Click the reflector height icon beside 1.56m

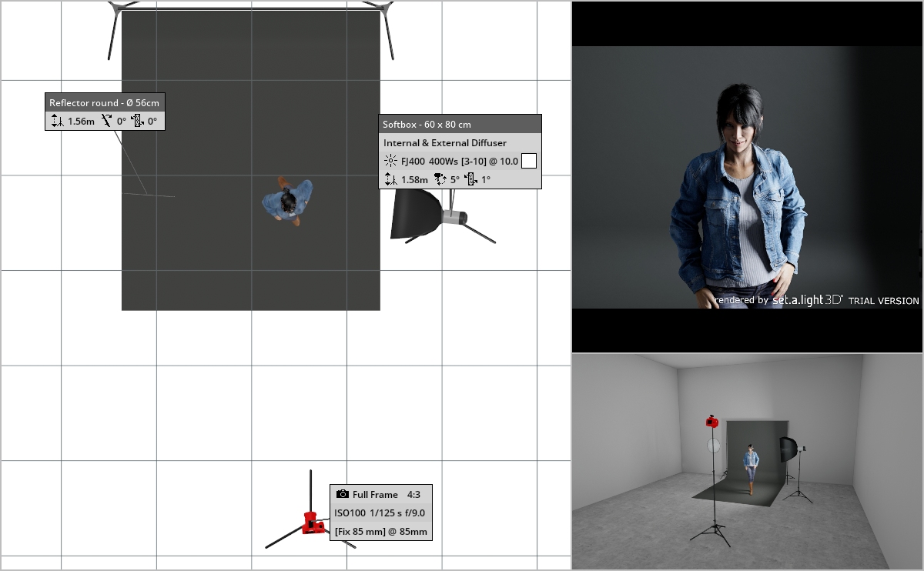[56, 121]
